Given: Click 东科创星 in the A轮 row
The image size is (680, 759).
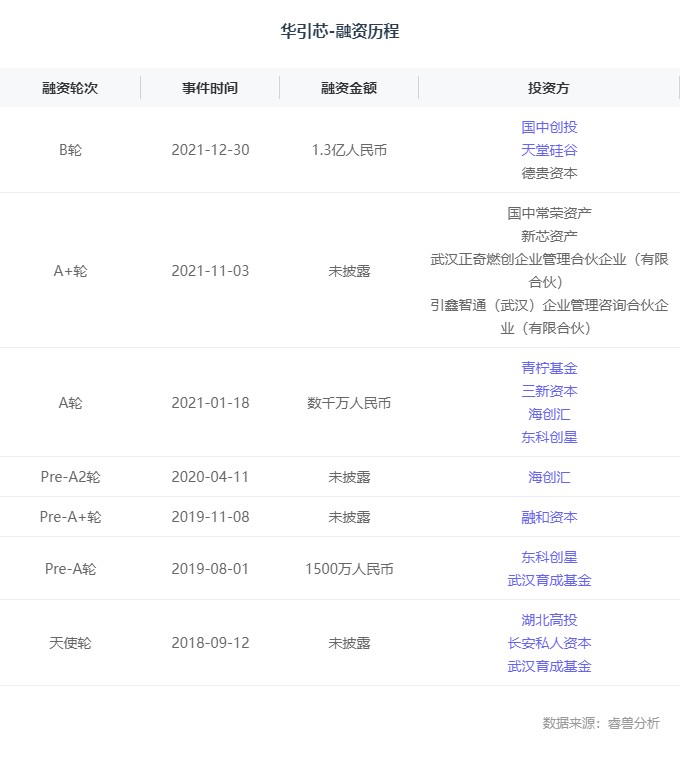Looking at the screenshot, I should coord(549,437).
